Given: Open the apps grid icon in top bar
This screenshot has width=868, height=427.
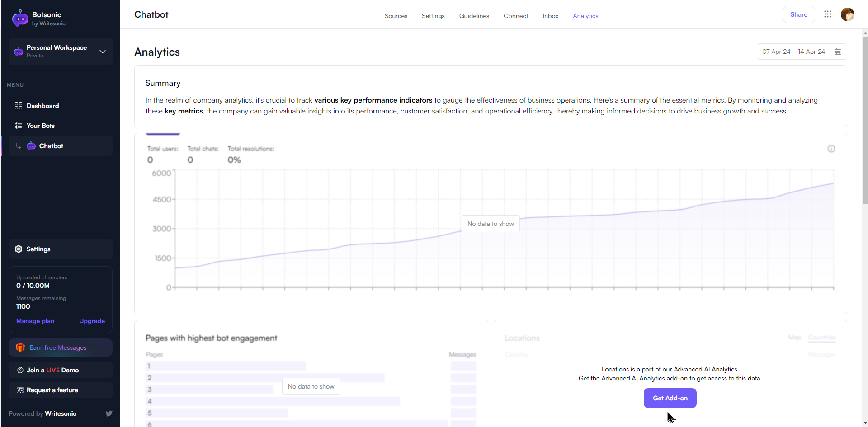Looking at the screenshot, I should (x=828, y=14).
